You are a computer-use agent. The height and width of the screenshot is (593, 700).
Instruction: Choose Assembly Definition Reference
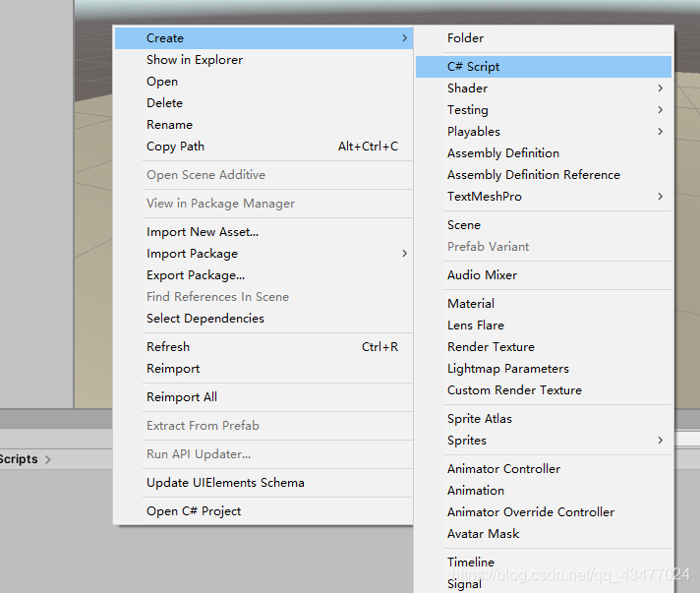[x=544, y=175]
